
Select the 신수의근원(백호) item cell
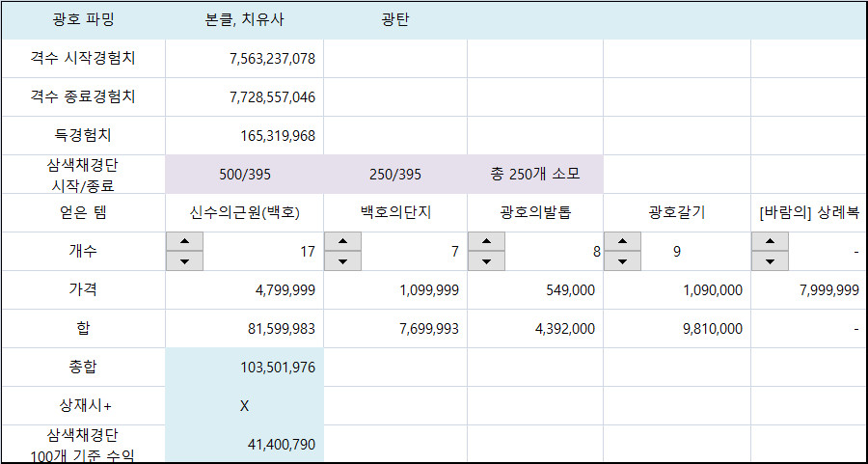244,212
